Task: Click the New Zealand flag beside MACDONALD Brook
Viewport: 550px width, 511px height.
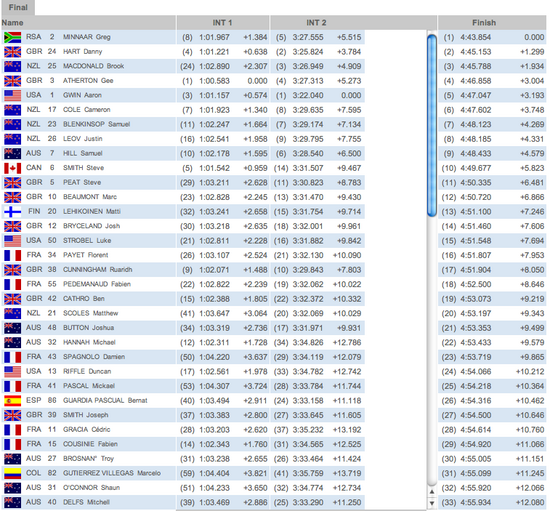Action: [x=12, y=66]
